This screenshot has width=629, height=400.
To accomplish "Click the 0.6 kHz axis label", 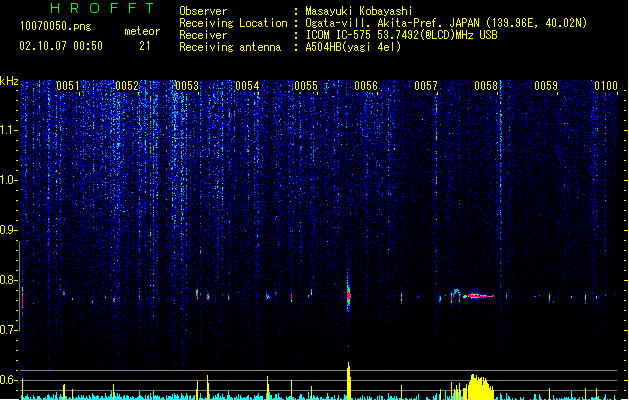I will click(x=8, y=380).
